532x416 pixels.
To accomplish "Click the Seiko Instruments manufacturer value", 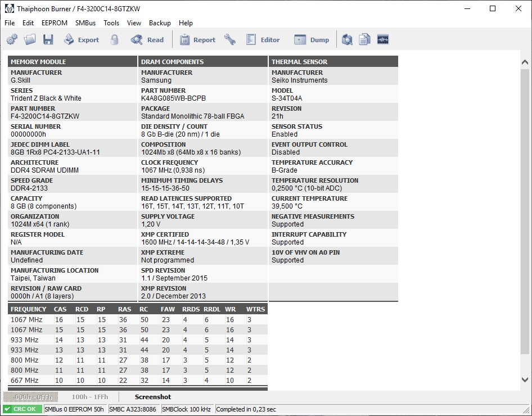I will pos(300,80).
